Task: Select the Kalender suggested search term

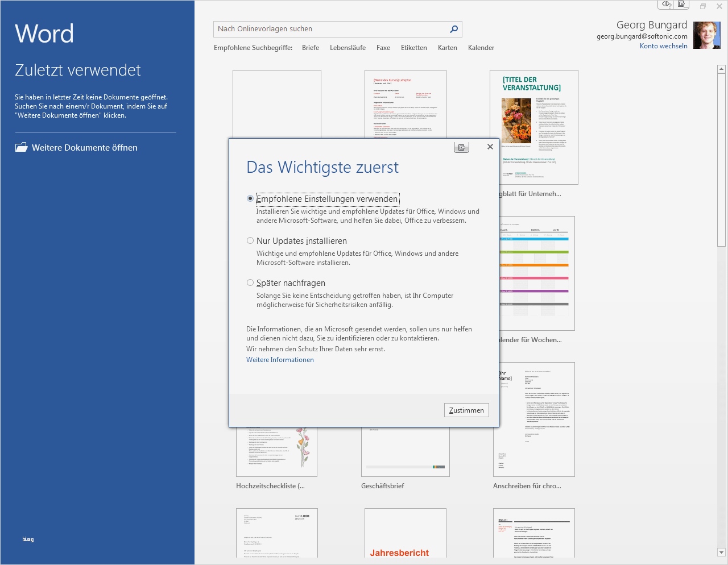Action: [481, 48]
